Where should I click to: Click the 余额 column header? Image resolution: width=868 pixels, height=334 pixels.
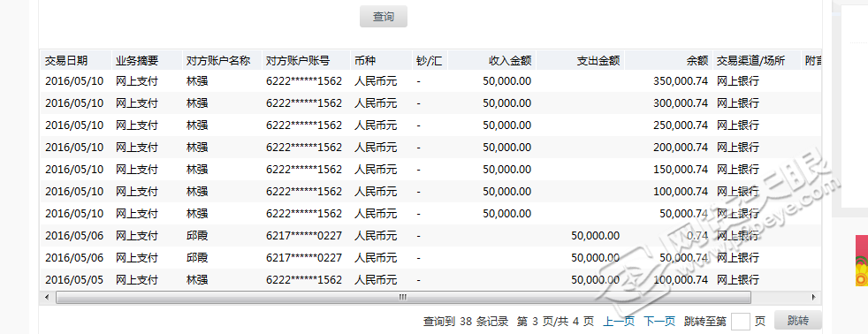pyautogui.click(x=697, y=61)
